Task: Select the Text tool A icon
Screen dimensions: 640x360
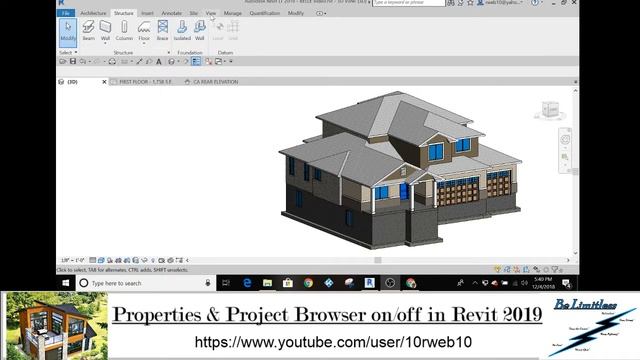Action: [x=159, y=62]
